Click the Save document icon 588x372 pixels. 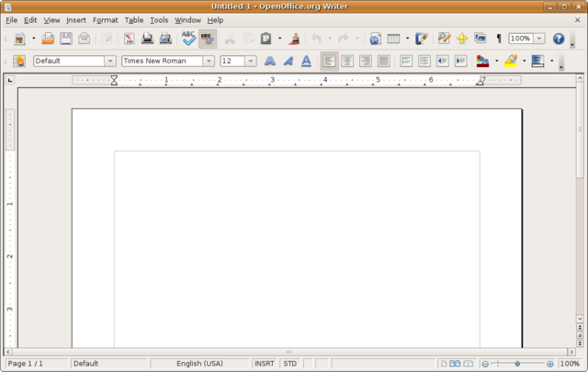(x=66, y=39)
